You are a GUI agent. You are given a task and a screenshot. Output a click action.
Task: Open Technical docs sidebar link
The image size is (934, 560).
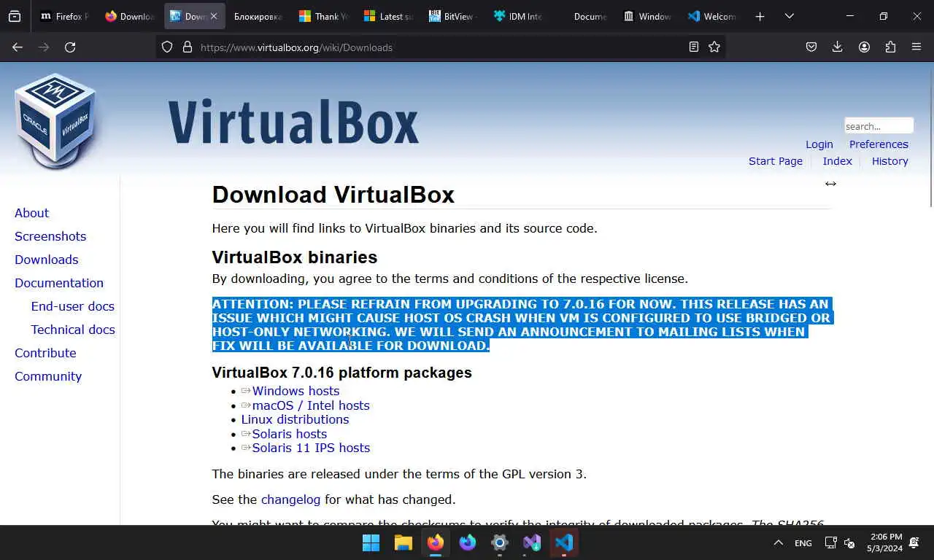(x=73, y=330)
